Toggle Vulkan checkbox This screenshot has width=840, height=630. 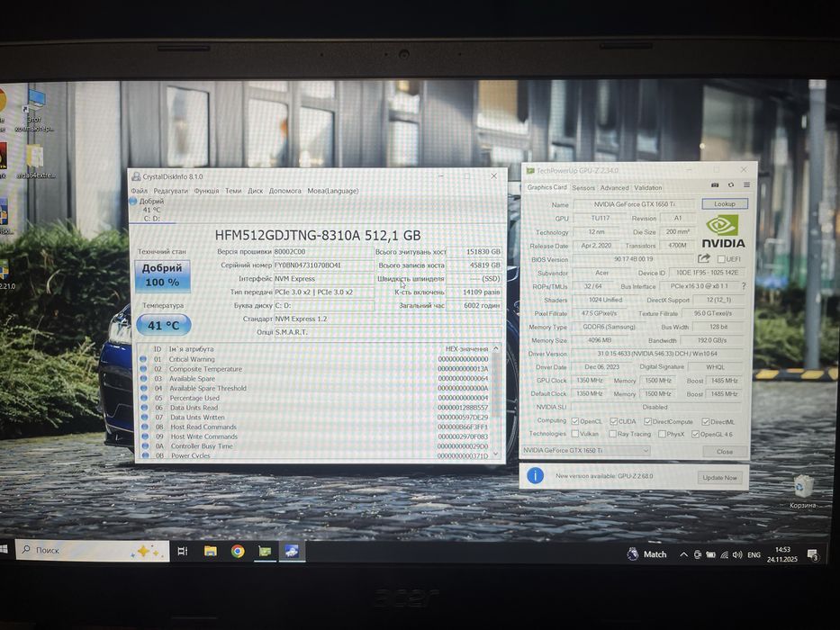[x=574, y=434]
